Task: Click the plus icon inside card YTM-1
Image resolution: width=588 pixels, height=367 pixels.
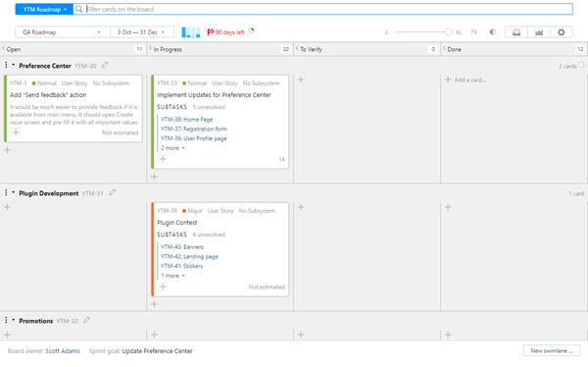Action: pyautogui.click(x=16, y=132)
